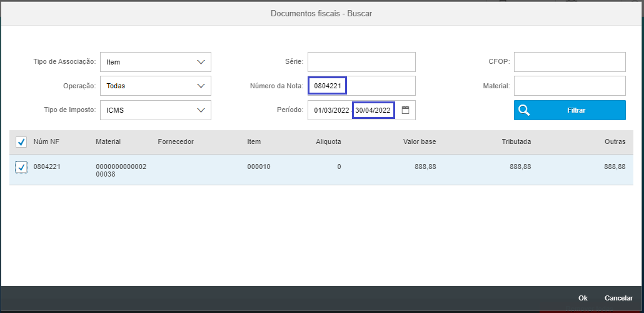Toggle the select-all checkbox in table header
This screenshot has height=313, width=644.
tap(21, 142)
